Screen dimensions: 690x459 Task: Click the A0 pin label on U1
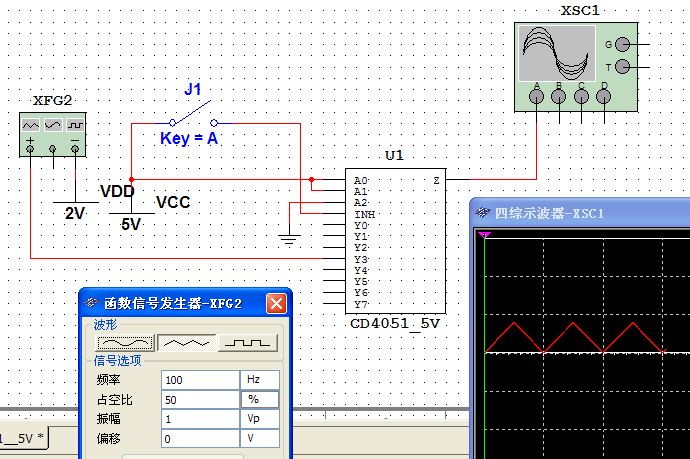click(361, 180)
